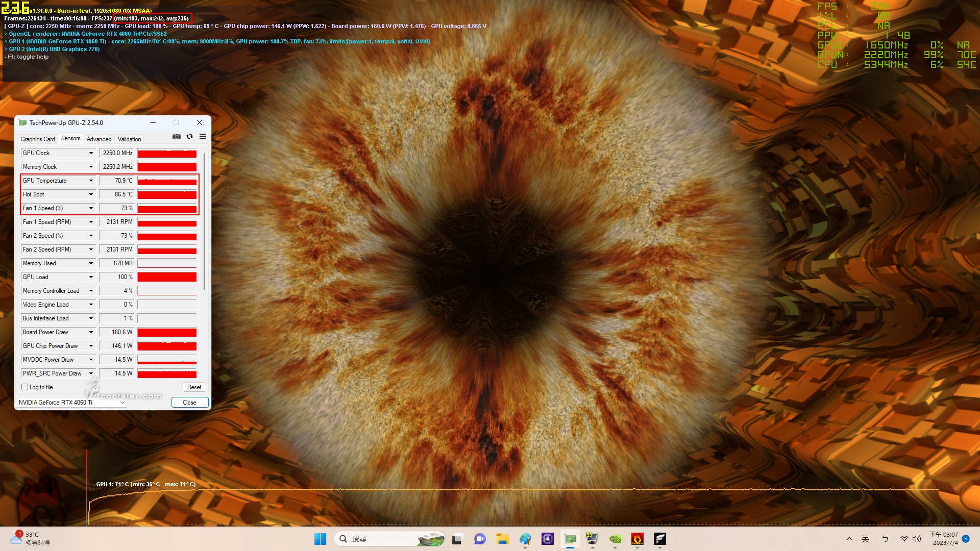Click the Memory Used graph bar
This screenshot has height=551, width=980.
click(x=167, y=263)
